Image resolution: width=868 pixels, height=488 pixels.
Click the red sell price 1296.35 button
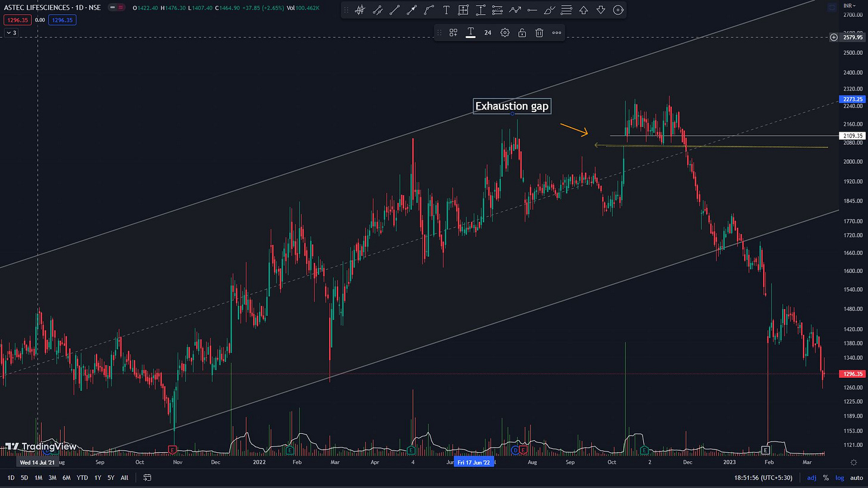[16, 20]
